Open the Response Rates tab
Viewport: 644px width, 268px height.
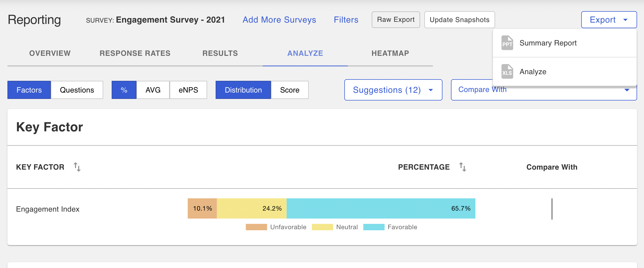tap(135, 53)
